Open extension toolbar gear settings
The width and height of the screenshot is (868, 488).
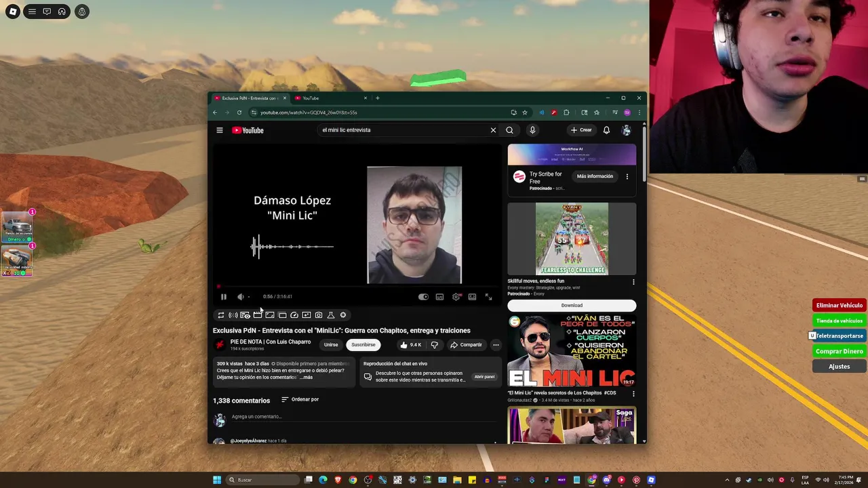[343, 315]
